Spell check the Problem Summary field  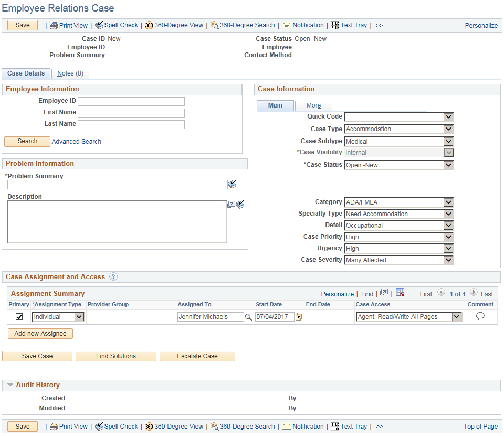click(x=232, y=184)
